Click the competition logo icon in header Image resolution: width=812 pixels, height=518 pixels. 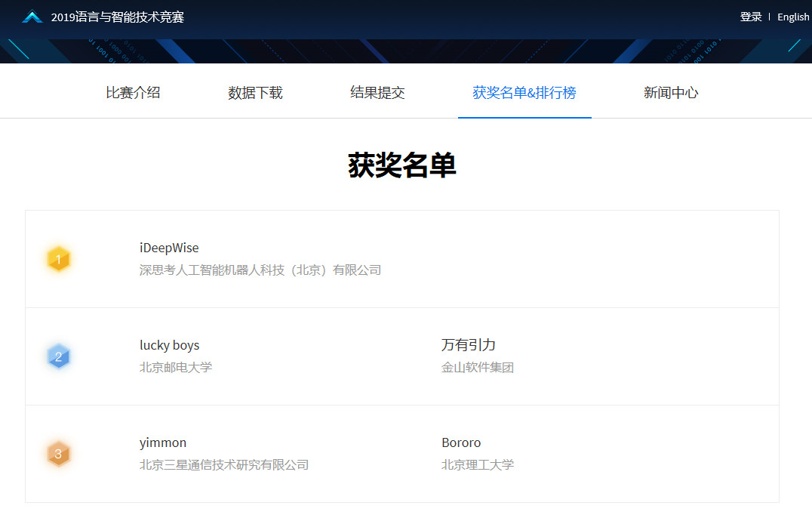pos(32,17)
